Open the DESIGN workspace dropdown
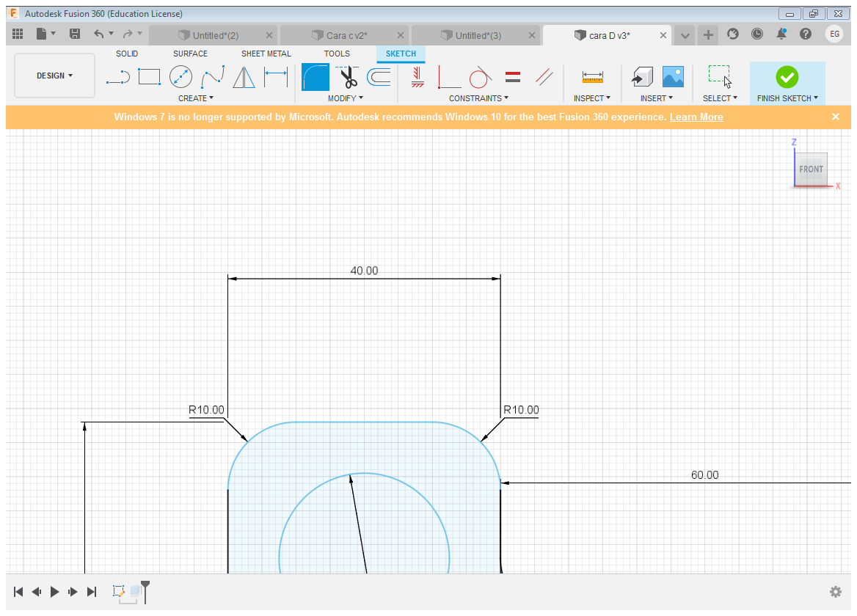The image size is (857, 616). pyautogui.click(x=54, y=76)
